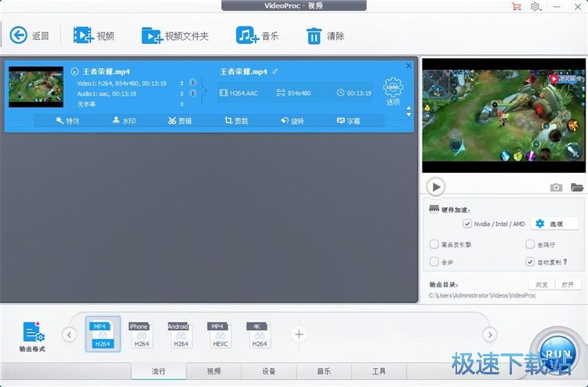Click the 00:13:19 output duration info
Viewport: 588px width, 387px height.
[354, 93]
